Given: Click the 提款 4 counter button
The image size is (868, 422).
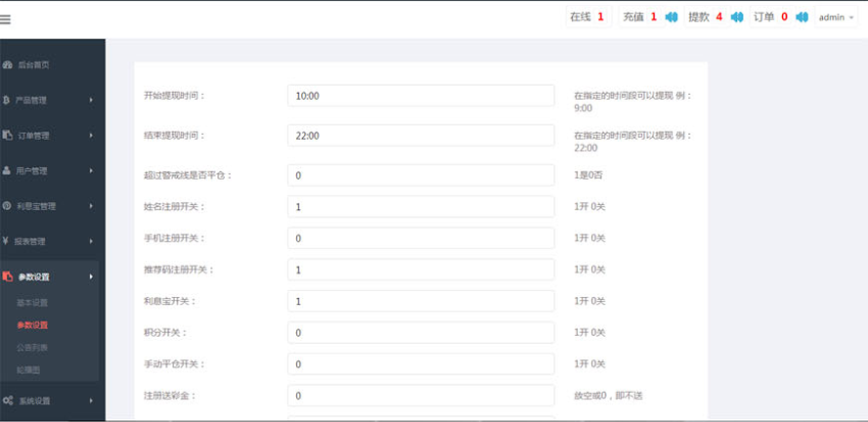Looking at the screenshot, I should click(706, 18).
